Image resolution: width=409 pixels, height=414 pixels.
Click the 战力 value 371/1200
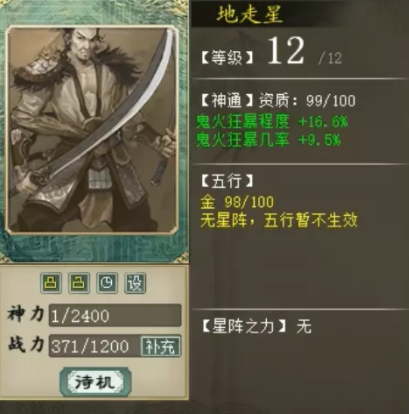point(90,347)
